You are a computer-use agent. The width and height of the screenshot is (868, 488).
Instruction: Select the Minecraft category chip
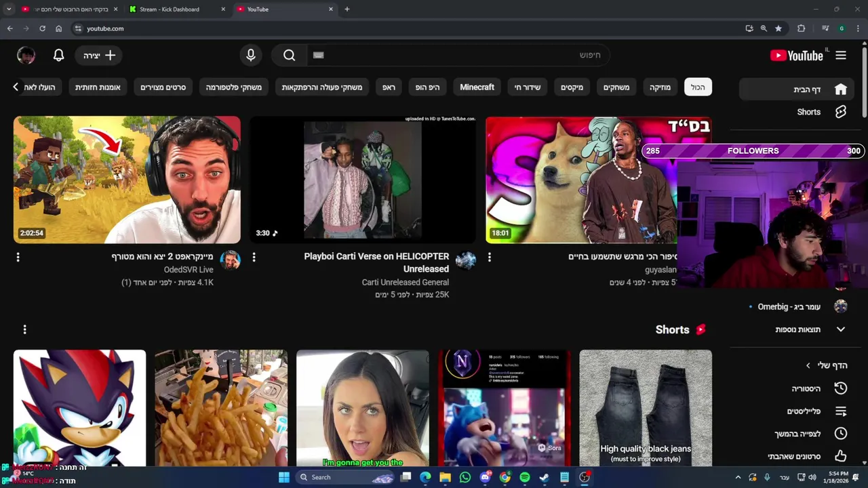(477, 87)
